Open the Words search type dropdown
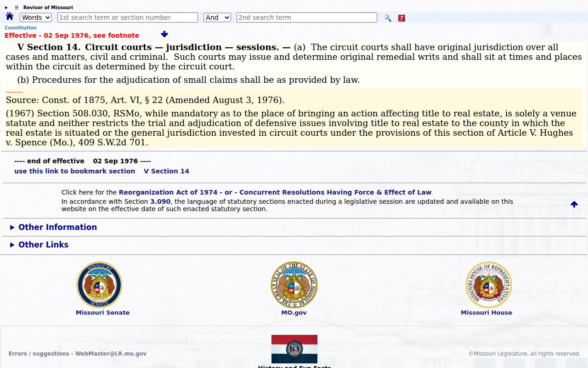 pyautogui.click(x=36, y=17)
